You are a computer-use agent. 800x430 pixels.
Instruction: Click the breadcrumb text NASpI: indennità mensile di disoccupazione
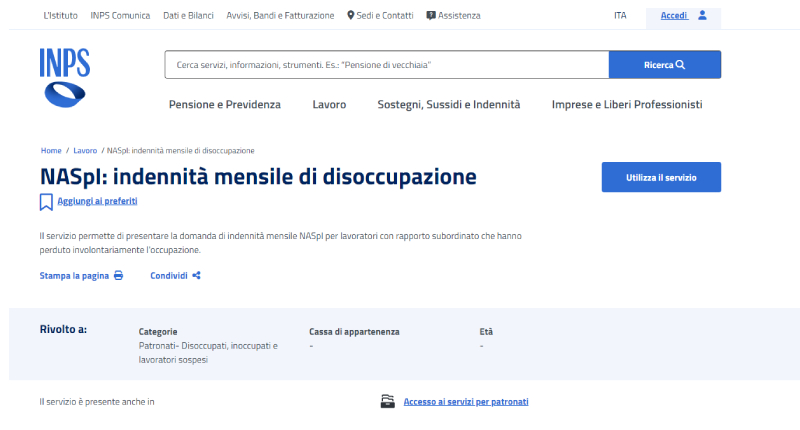(x=181, y=150)
